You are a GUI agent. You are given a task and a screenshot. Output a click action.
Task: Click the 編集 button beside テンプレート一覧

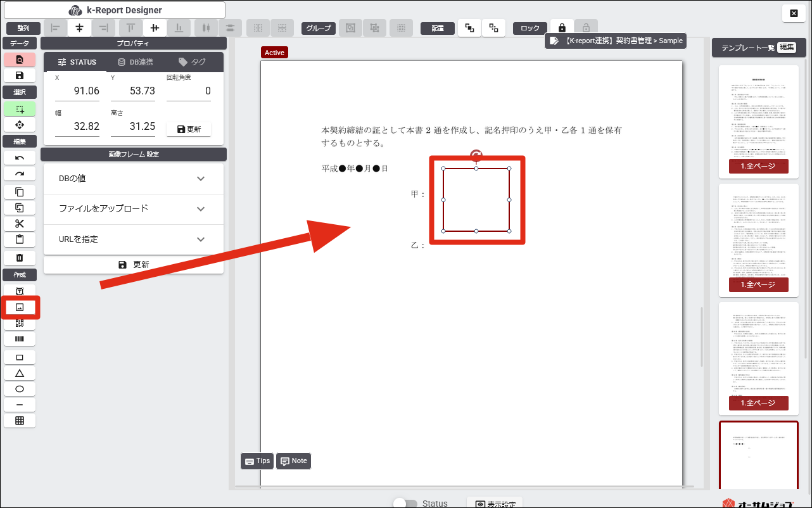(786, 48)
